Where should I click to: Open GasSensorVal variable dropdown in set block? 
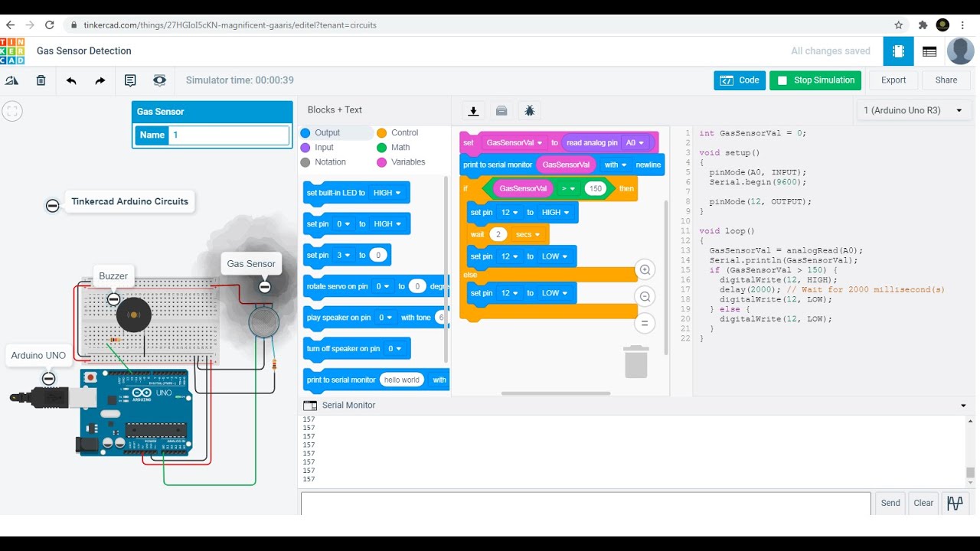(x=514, y=142)
